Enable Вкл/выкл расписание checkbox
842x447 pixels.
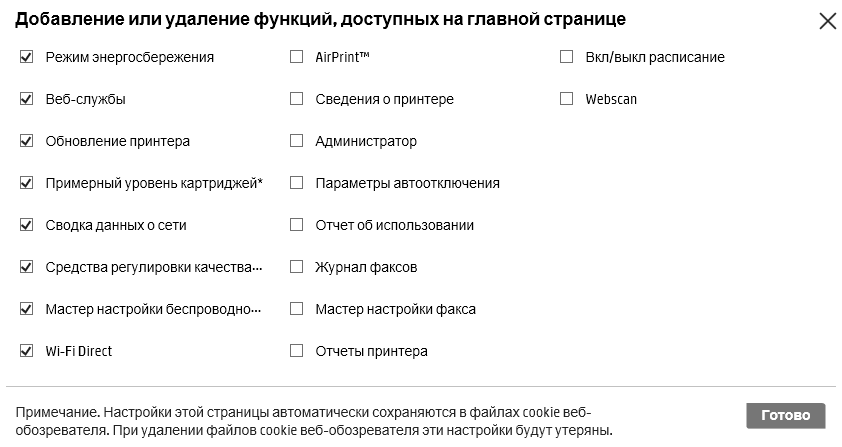click(x=567, y=57)
